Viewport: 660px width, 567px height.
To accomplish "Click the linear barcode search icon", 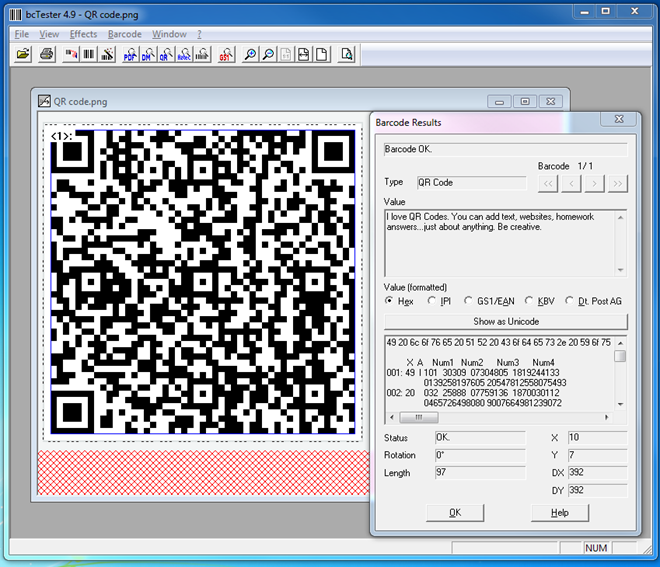I will (202, 54).
